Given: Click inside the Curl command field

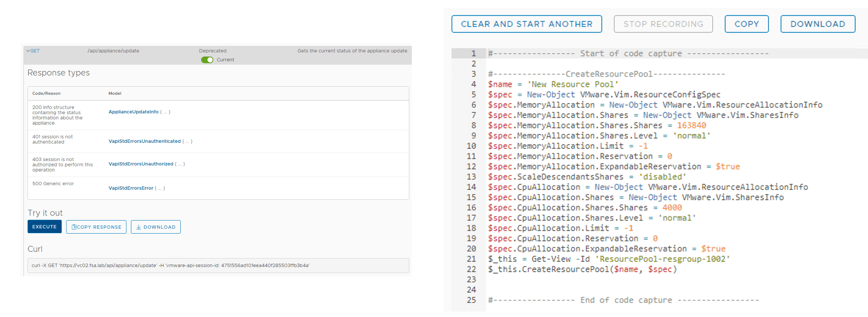Looking at the screenshot, I should tap(218, 266).
